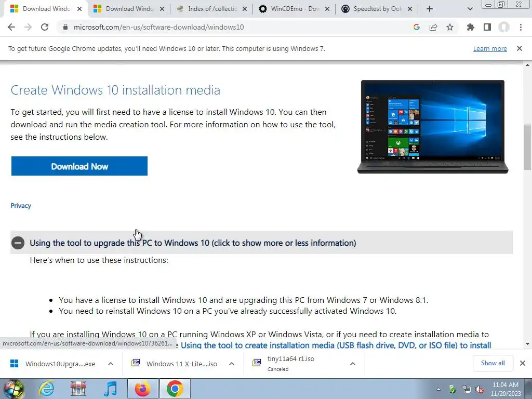Click the green security tray icon
The image size is (532, 399).
tap(453, 389)
